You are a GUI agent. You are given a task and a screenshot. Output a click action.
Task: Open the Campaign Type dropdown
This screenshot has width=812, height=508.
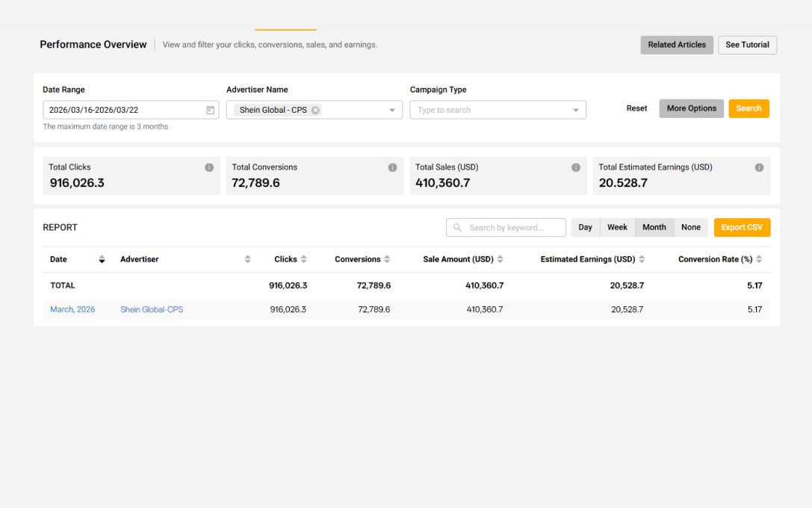[575, 111]
